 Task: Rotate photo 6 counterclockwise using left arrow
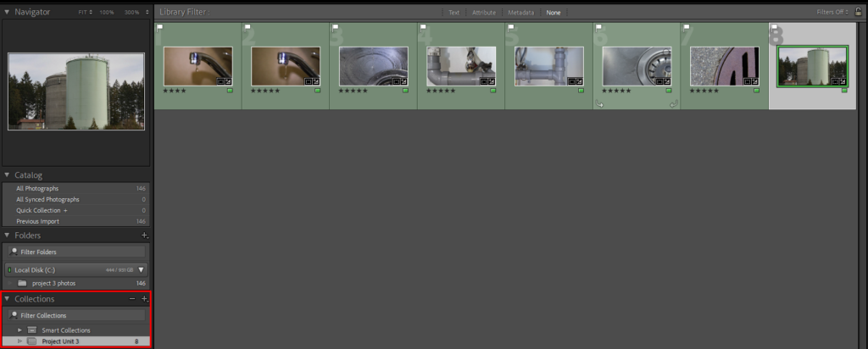pos(599,104)
